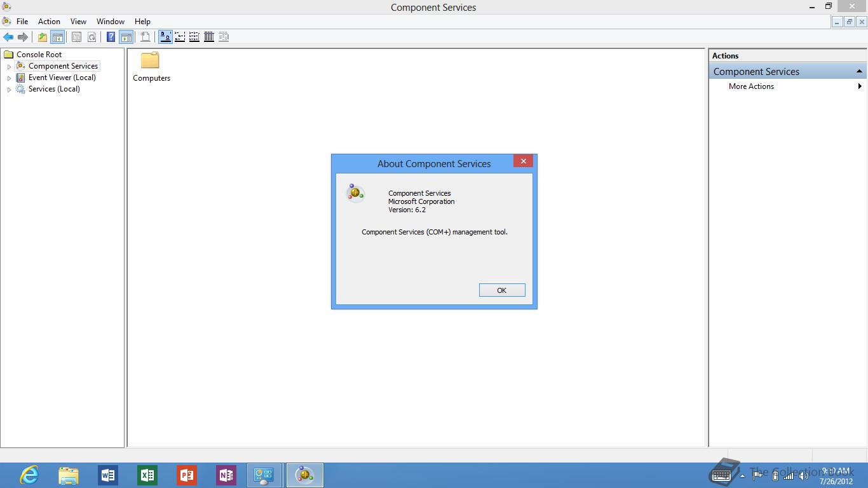Image resolution: width=868 pixels, height=488 pixels.
Task: Expand the Services (Local) node
Action: tap(9, 89)
